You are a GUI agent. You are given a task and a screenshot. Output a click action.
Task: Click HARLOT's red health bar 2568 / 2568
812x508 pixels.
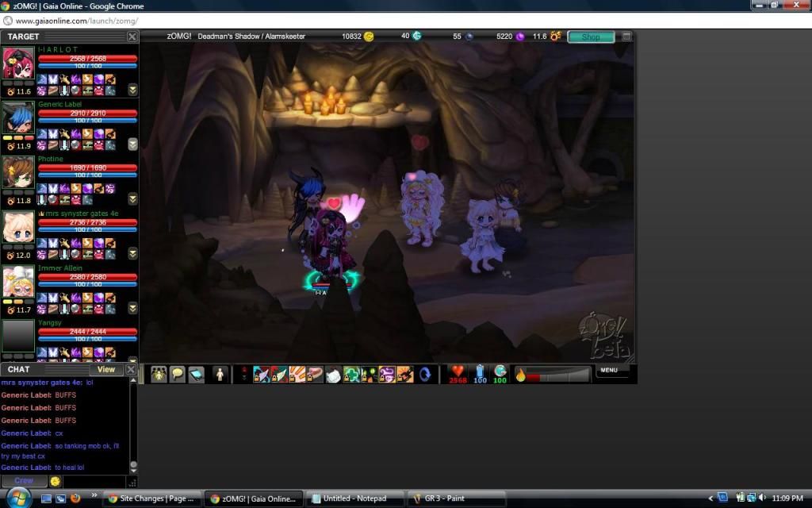coord(87,59)
